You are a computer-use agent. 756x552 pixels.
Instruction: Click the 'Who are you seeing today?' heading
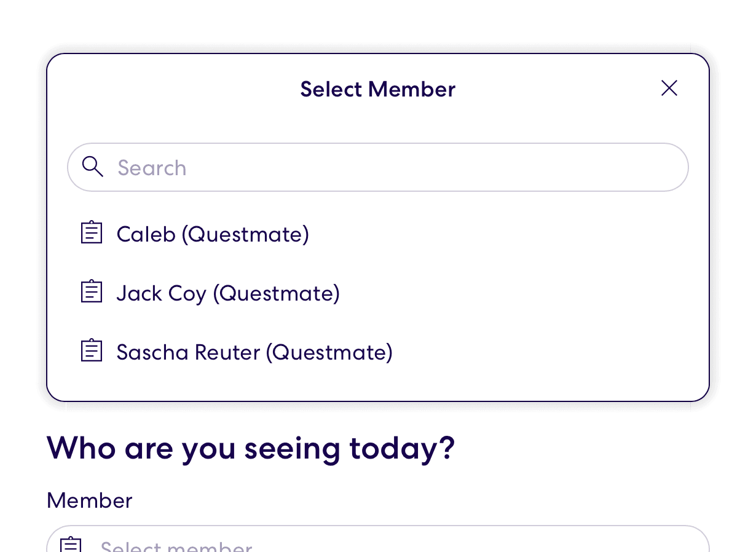pos(250,448)
